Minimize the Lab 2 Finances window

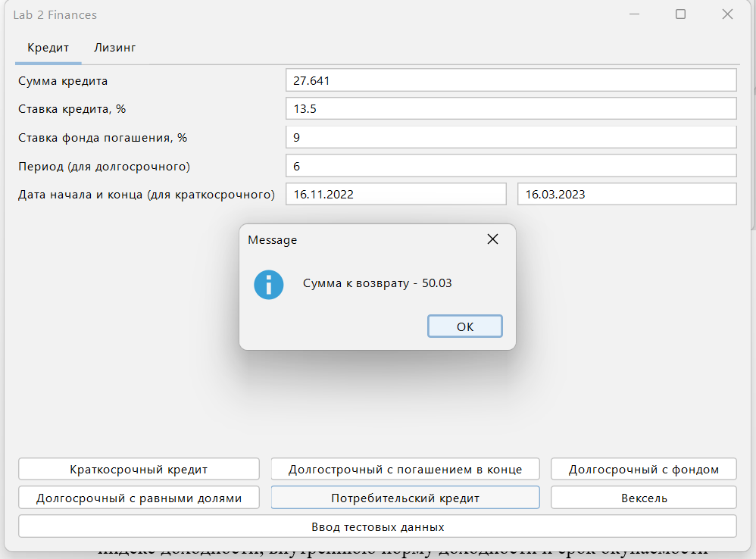(634, 14)
